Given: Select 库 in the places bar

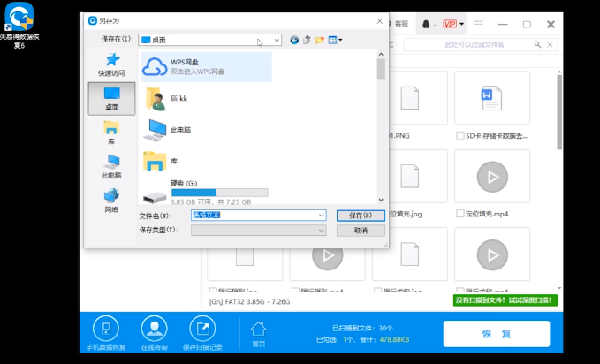Looking at the screenshot, I should click(111, 133).
